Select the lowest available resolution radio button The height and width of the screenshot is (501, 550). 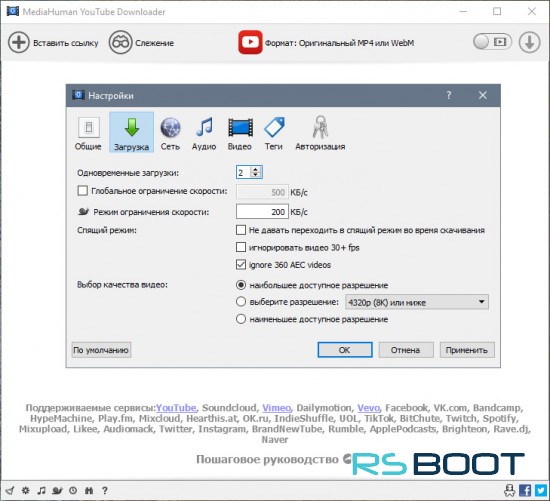click(x=241, y=319)
